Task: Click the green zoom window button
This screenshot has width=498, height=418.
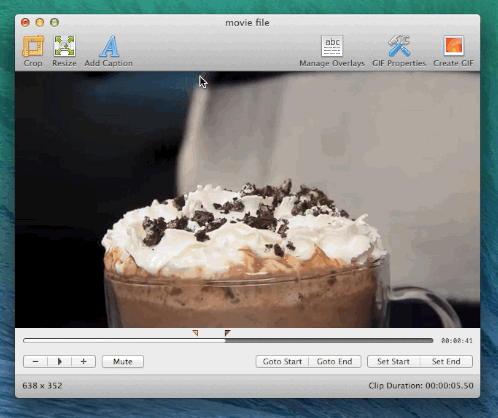Action: point(54,22)
